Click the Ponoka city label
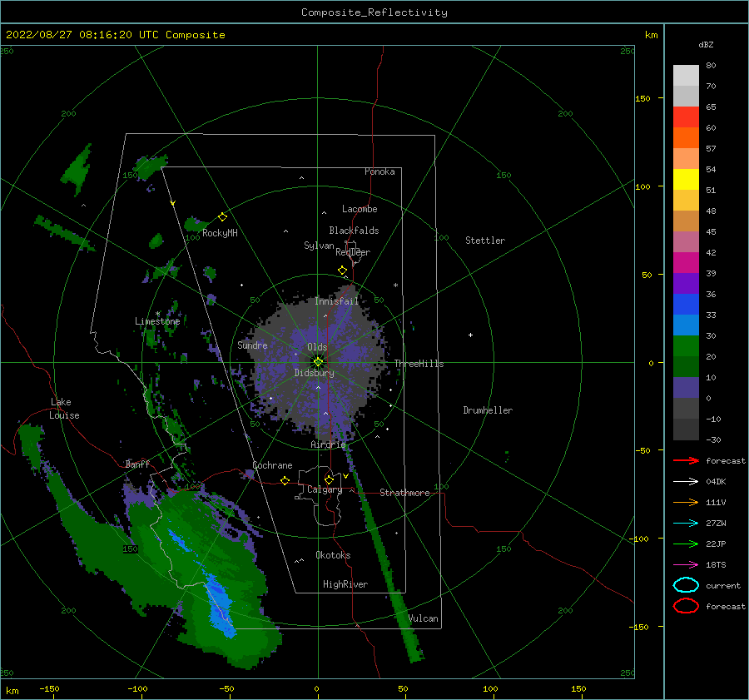The height and width of the screenshot is (700, 749). click(x=379, y=171)
